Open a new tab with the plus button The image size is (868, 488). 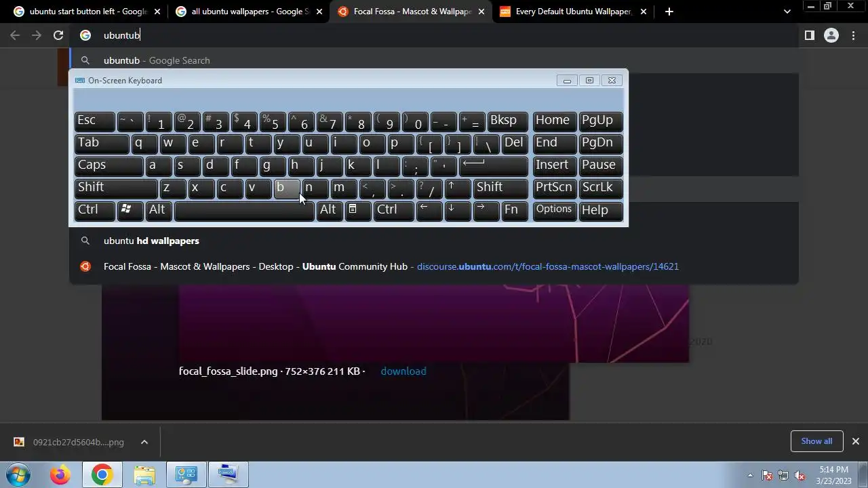tap(669, 12)
